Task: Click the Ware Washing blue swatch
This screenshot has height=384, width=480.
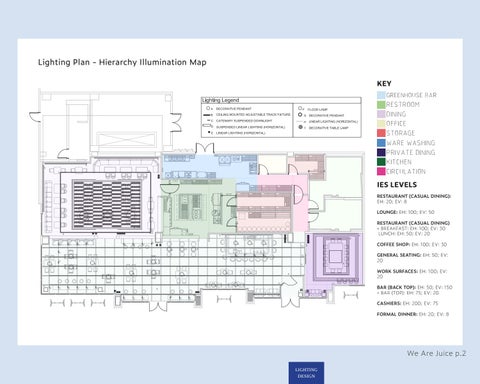Action: point(381,143)
